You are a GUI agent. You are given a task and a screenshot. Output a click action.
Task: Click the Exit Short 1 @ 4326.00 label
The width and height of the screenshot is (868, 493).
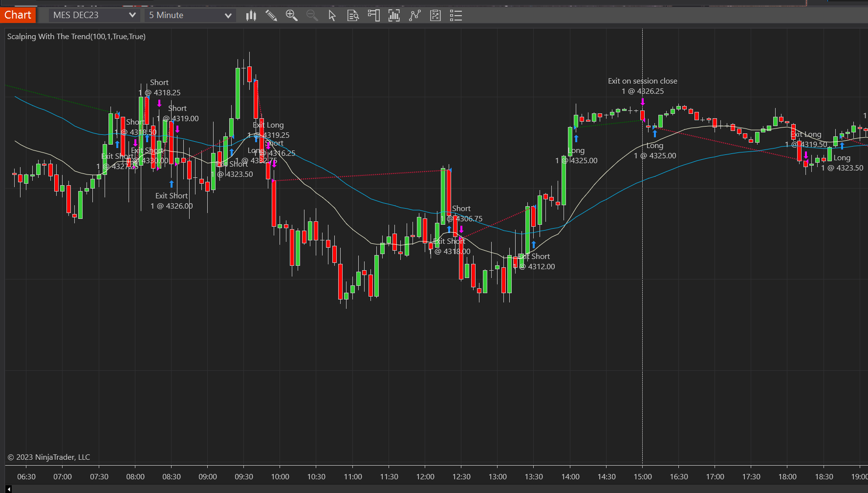(x=172, y=201)
